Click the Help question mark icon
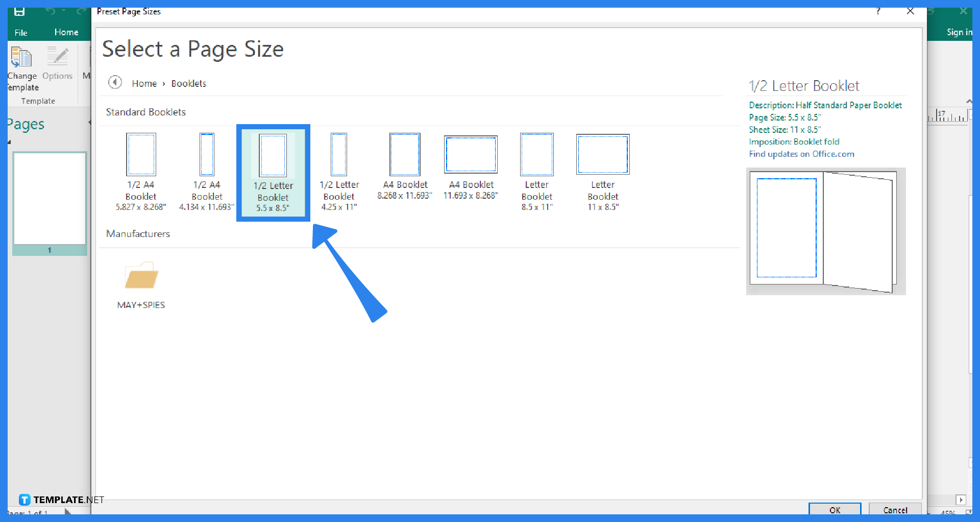This screenshot has height=522, width=980. pyautogui.click(x=878, y=11)
